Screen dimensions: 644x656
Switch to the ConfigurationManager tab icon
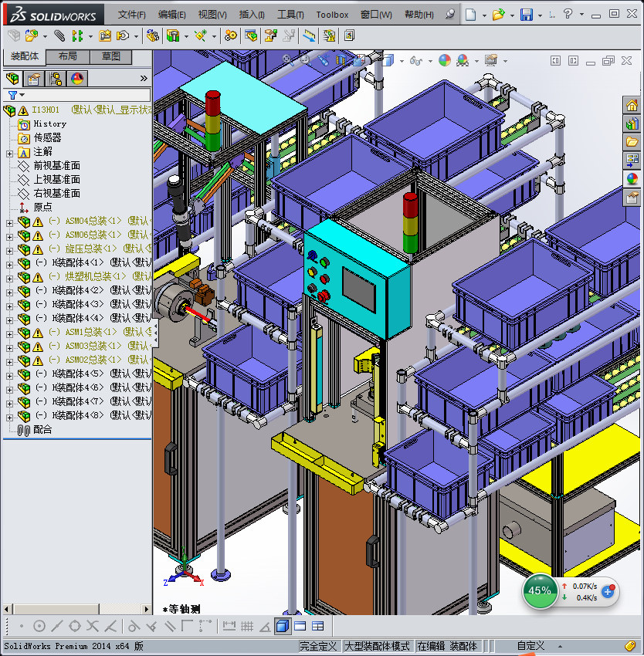56,79
